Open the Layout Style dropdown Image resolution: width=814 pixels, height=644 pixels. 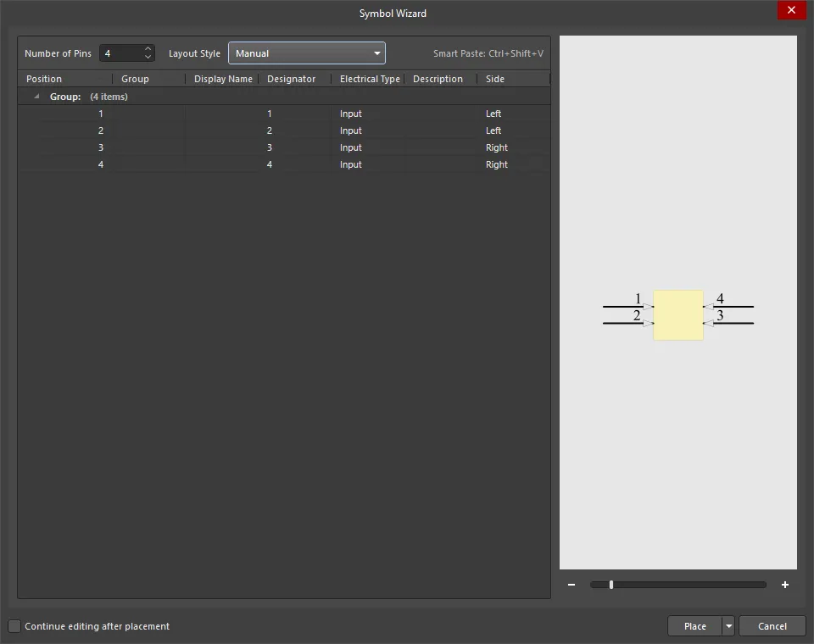306,53
